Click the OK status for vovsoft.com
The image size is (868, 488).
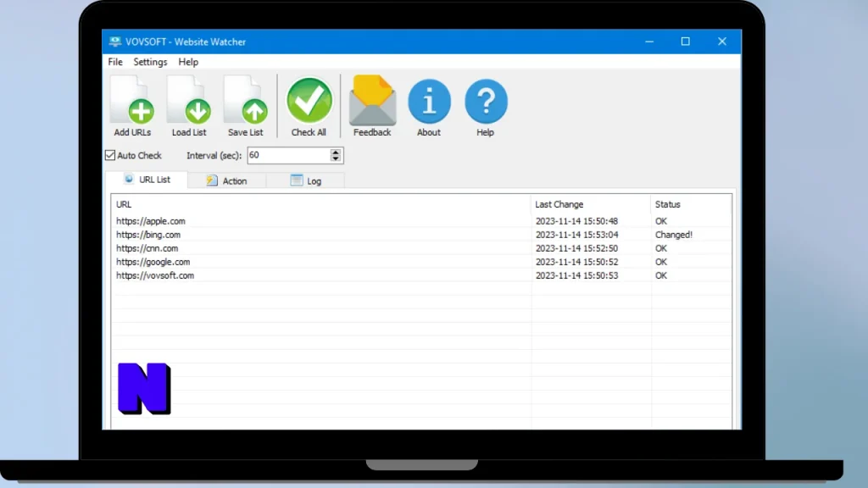tap(661, 275)
